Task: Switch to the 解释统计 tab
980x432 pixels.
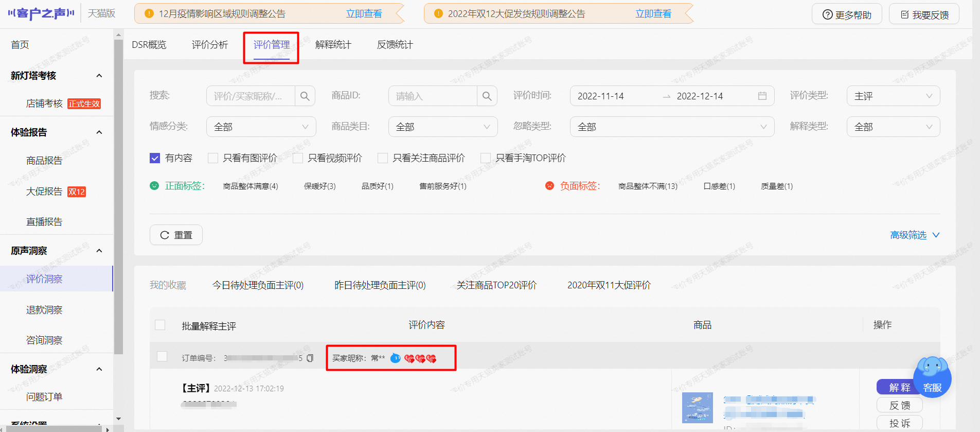Action: 333,45
